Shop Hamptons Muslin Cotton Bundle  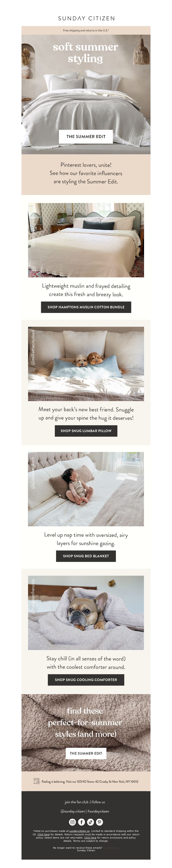[86, 307]
